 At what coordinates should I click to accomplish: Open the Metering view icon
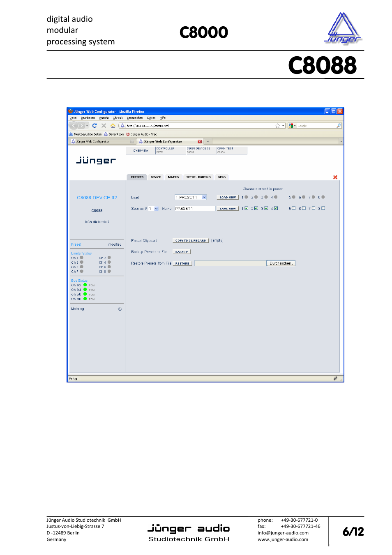120,309
